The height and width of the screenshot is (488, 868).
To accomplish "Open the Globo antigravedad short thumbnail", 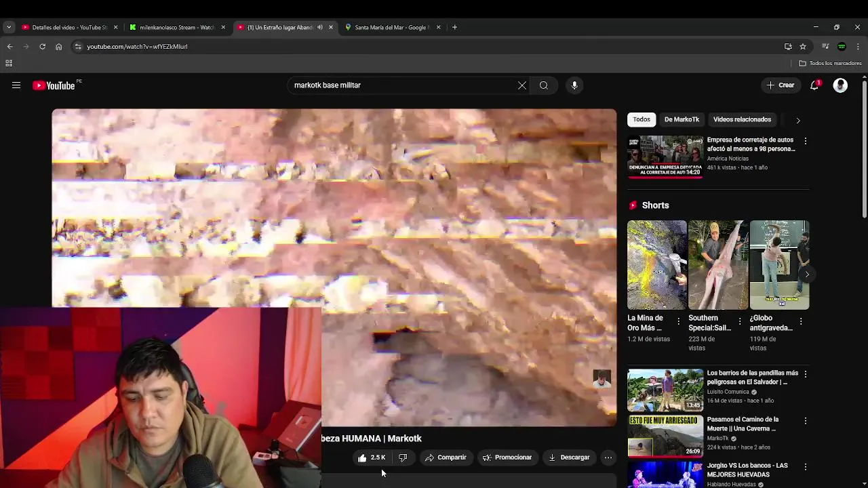I will 779,265.
